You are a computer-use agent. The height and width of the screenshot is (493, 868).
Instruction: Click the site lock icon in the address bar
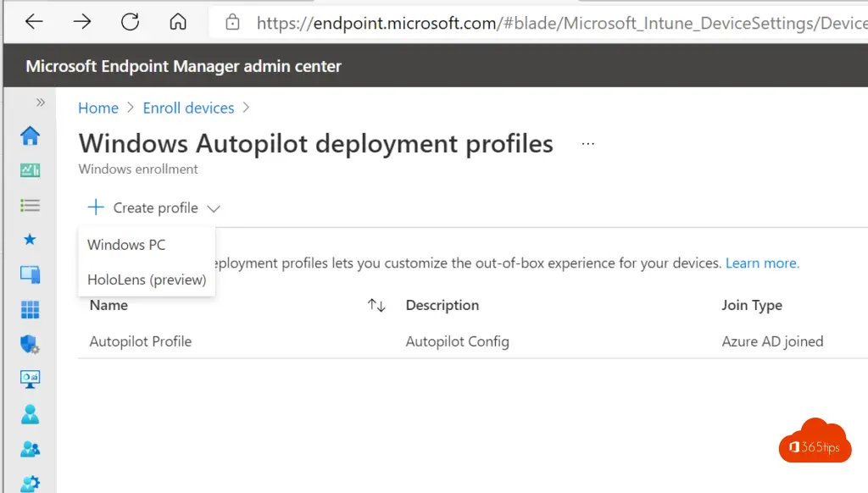[232, 22]
